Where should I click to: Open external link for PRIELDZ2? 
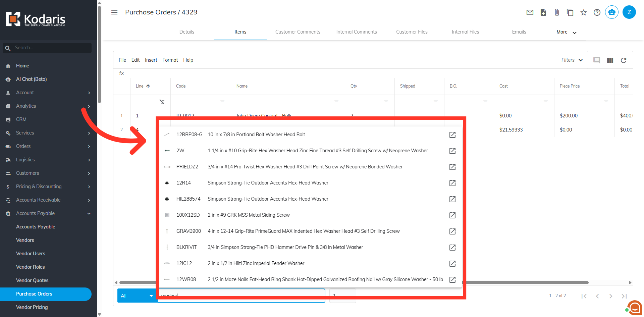point(452,167)
